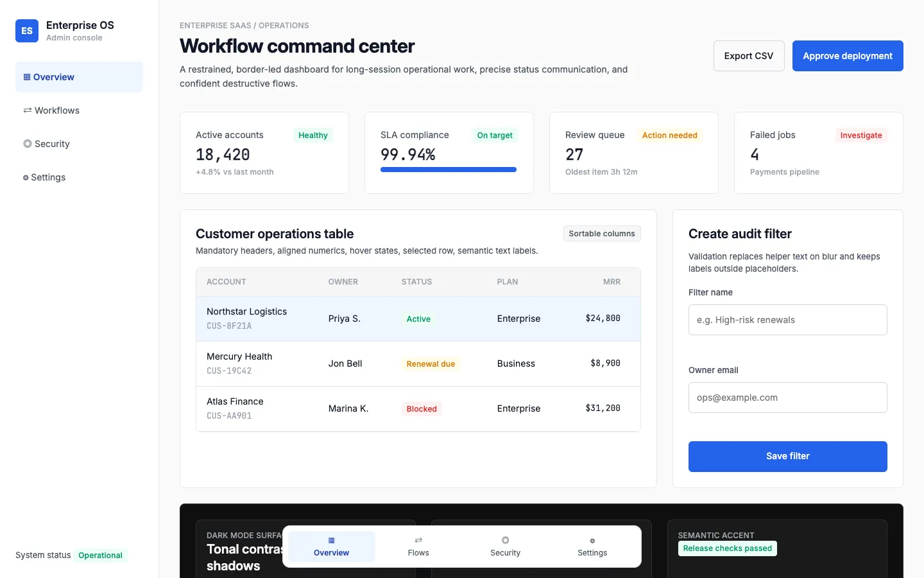Viewport: 924px width, 578px height.
Task: Sort by the OWNER column header
Action: (343, 282)
